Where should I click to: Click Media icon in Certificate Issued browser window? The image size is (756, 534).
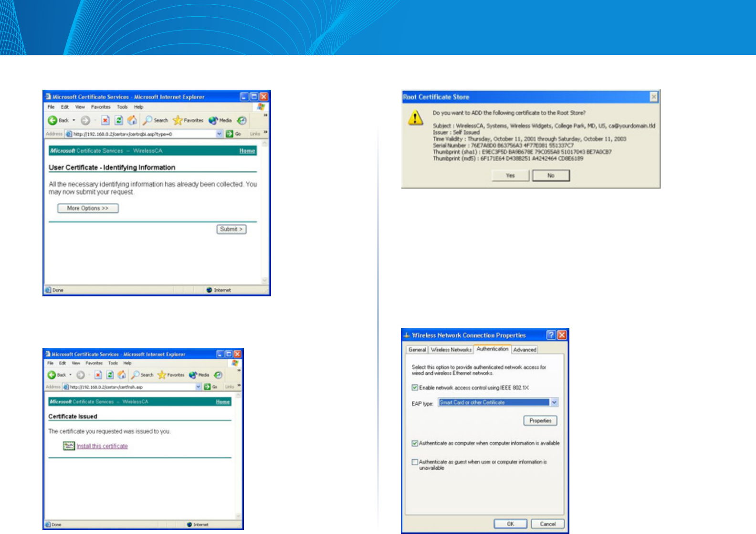pos(193,375)
